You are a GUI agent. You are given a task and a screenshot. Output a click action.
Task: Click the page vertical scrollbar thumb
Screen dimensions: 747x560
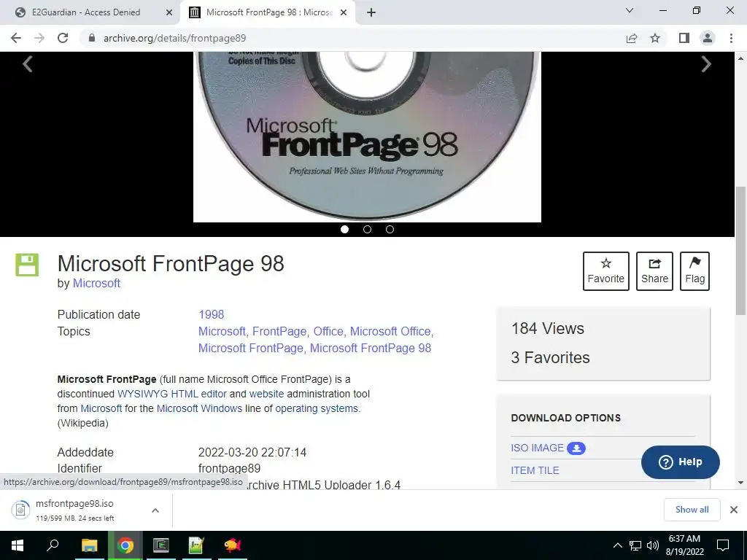740,251
